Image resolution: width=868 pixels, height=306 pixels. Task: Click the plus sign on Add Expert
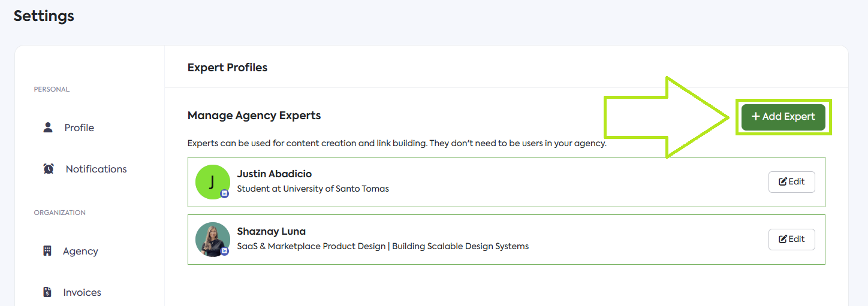point(755,117)
